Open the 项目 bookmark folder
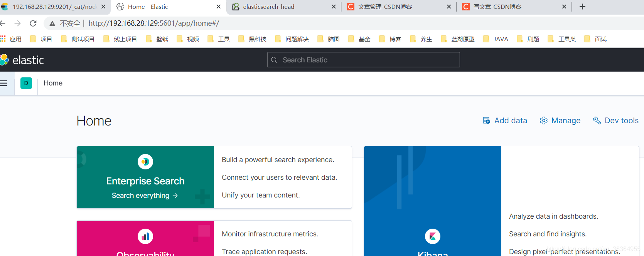Screen dimensions: 644x256 click(41, 39)
